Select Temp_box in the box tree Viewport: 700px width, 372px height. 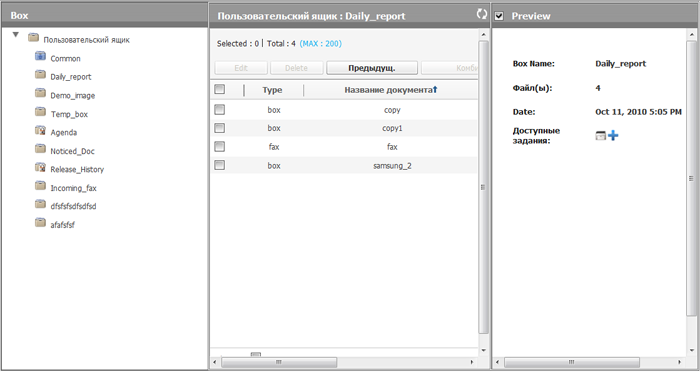click(x=69, y=114)
